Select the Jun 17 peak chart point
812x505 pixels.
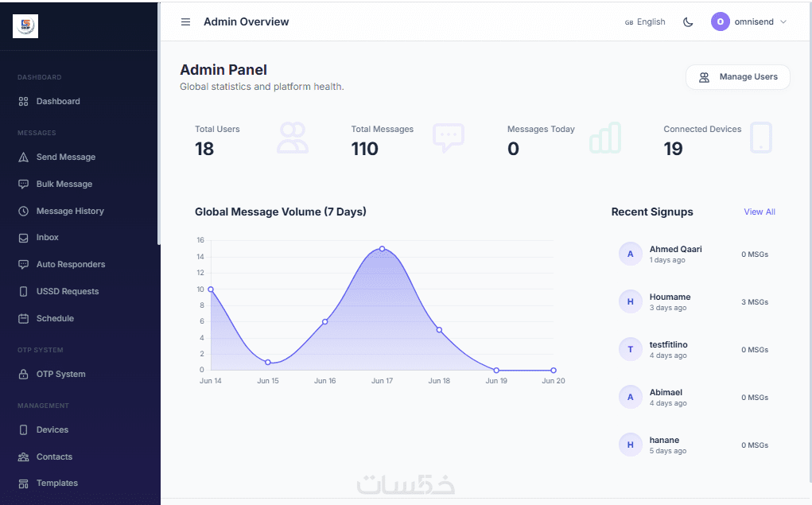[x=383, y=249]
